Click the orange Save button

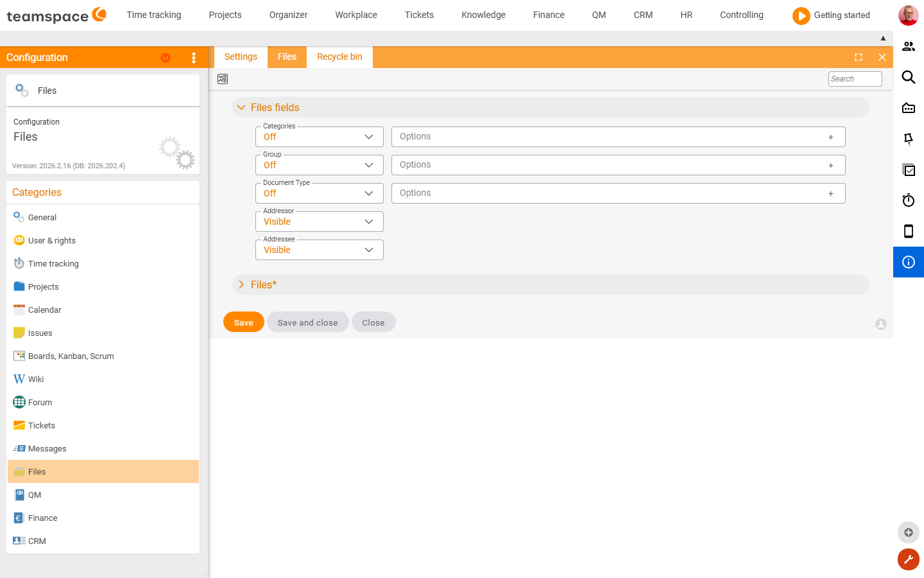tap(244, 322)
